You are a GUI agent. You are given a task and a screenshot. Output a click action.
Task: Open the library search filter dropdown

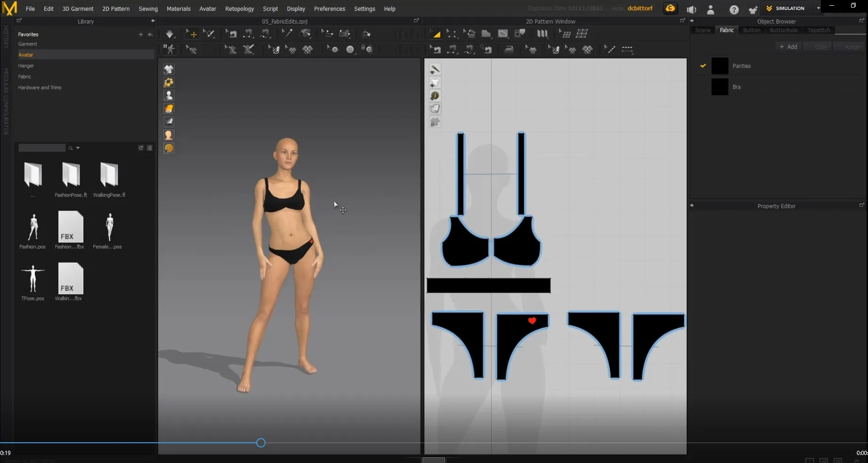[78, 148]
